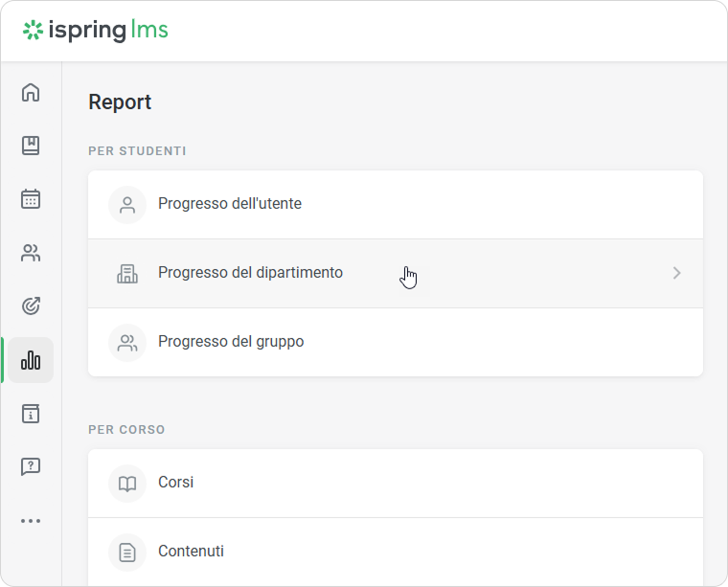Open the Contenuti report

point(191,552)
